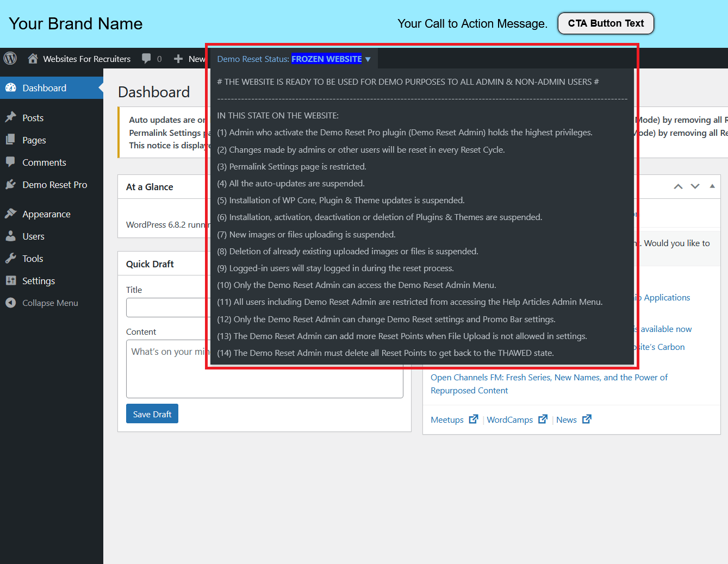Move widget down with the down chevron
The width and height of the screenshot is (728, 564).
click(695, 186)
